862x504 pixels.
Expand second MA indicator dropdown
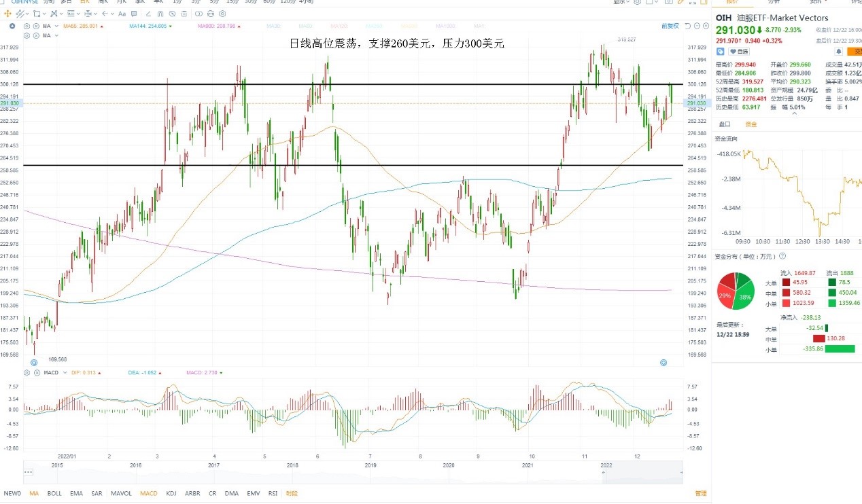56,35
